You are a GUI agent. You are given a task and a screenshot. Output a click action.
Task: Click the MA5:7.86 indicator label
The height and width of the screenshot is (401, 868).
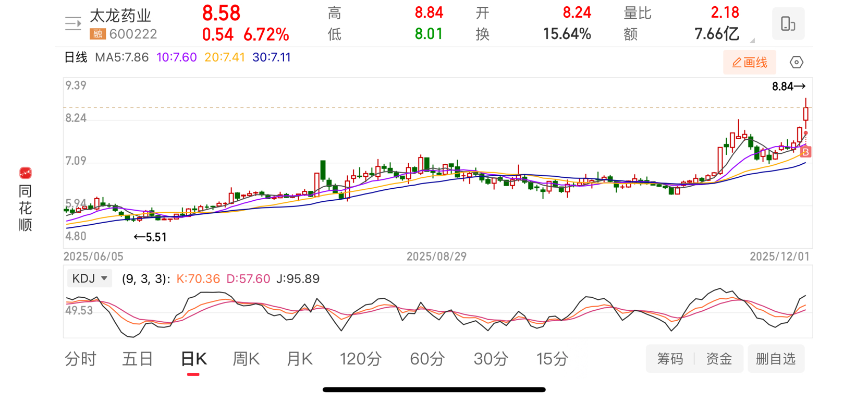pyautogui.click(x=122, y=57)
